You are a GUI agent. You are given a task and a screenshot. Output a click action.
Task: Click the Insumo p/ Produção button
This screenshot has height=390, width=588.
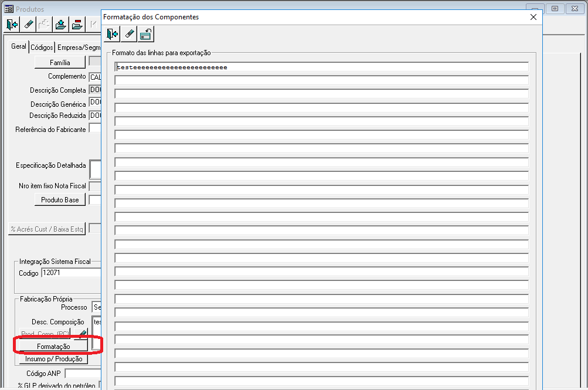[53, 359]
